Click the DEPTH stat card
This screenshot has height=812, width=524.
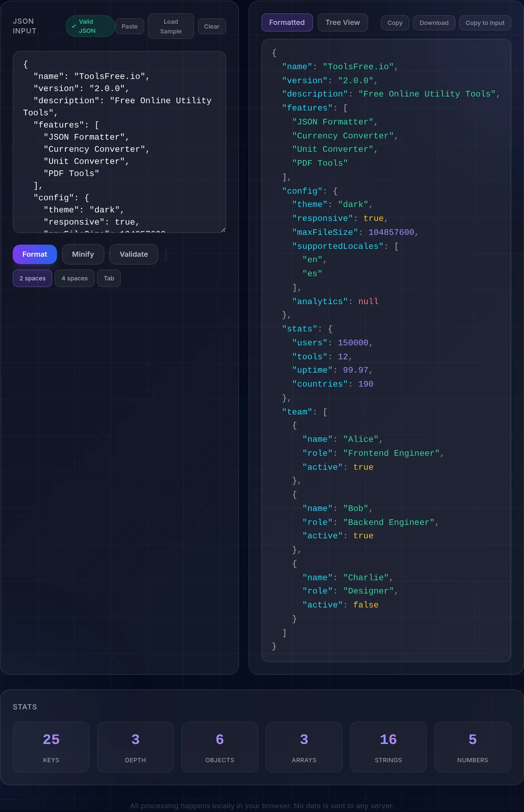(x=136, y=747)
